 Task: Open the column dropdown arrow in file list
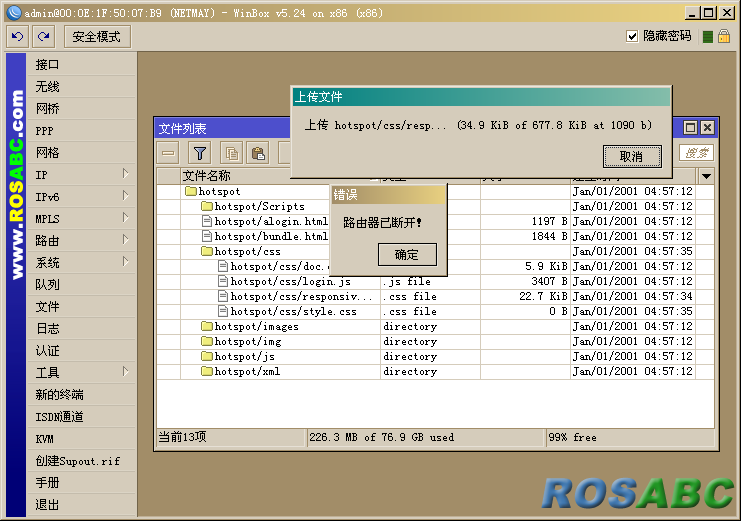[x=706, y=176]
